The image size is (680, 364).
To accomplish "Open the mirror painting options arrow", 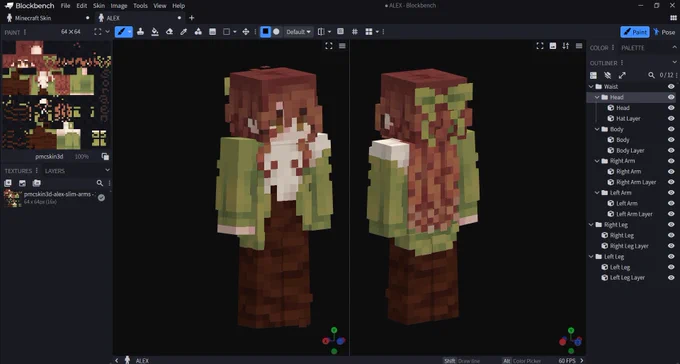I will tap(330, 32).
